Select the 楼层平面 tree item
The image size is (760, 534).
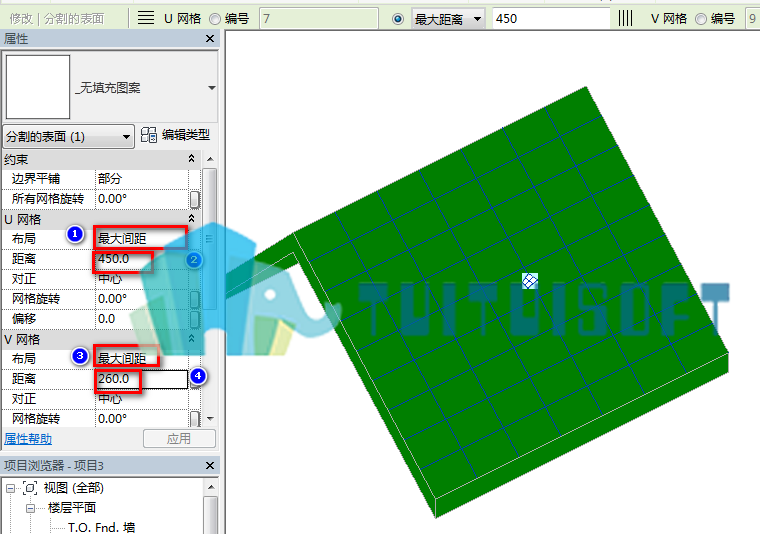[72, 508]
